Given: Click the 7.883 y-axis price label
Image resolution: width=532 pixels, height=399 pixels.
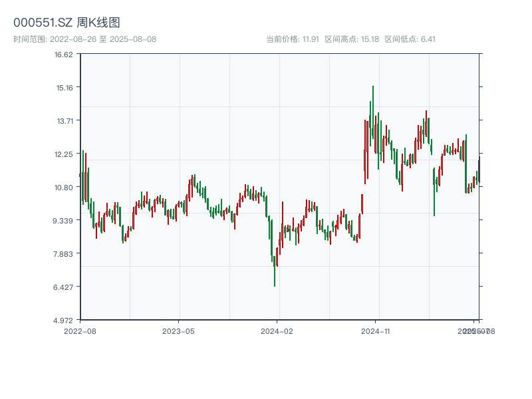Looking at the screenshot, I should (64, 254).
